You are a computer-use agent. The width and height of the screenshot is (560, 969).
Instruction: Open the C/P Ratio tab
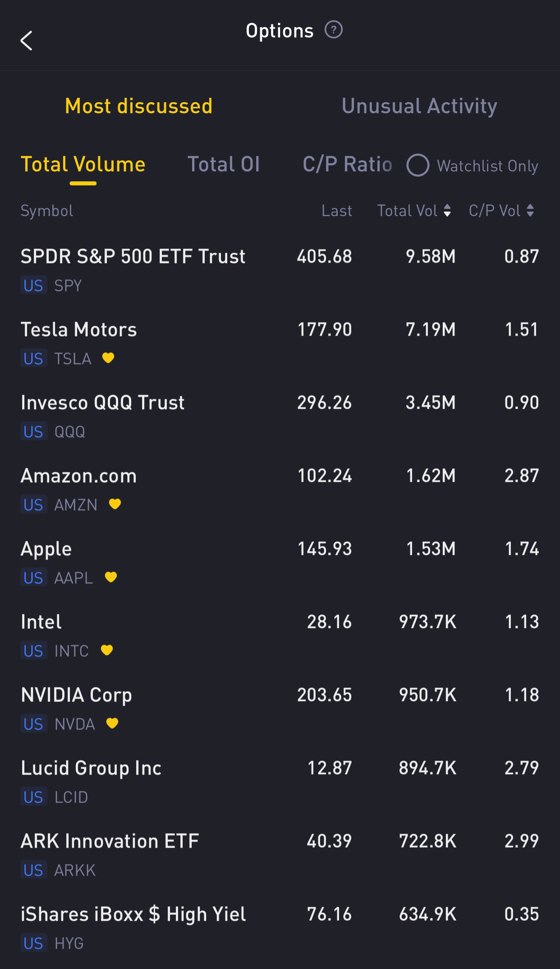pyautogui.click(x=347, y=164)
